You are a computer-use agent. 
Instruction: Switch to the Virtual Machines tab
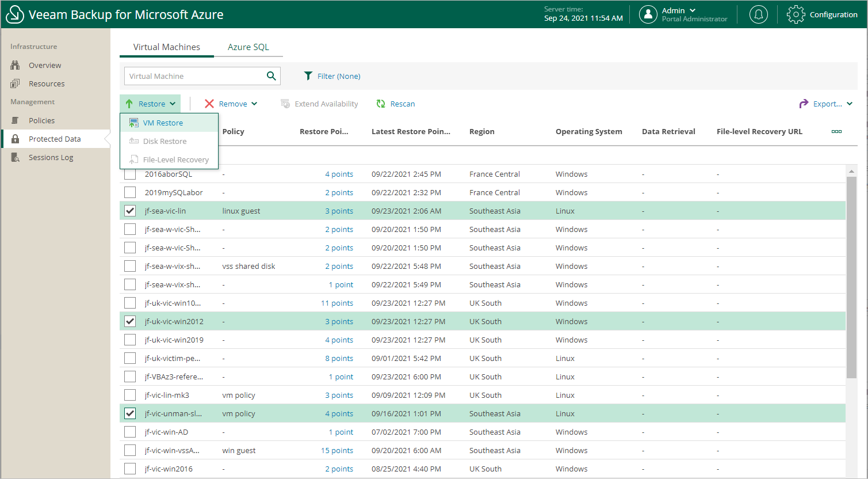[167, 47]
